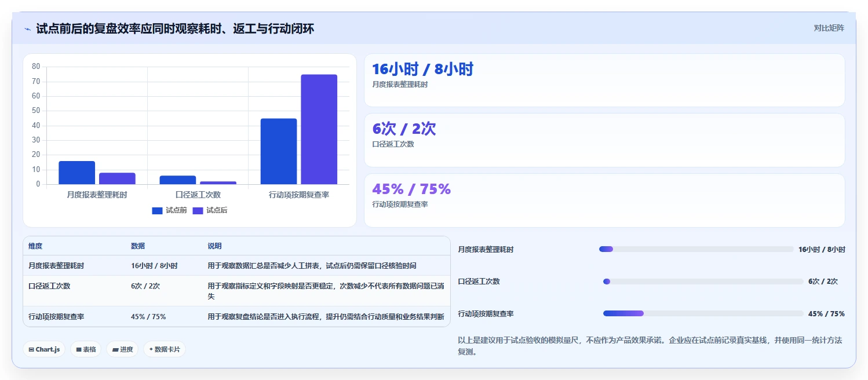Click description starting 用于观察指标定义
This screenshot has width=868, height=380.
point(326,291)
